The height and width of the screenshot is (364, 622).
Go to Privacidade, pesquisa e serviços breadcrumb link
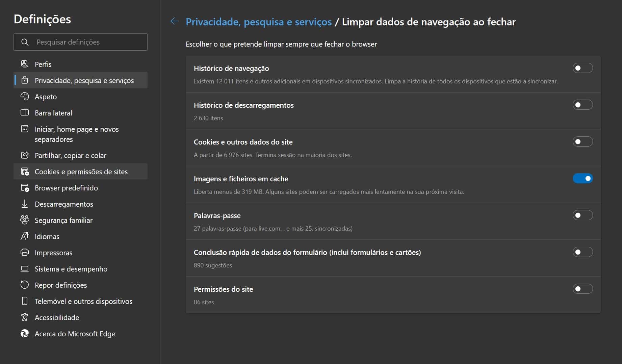259,22
